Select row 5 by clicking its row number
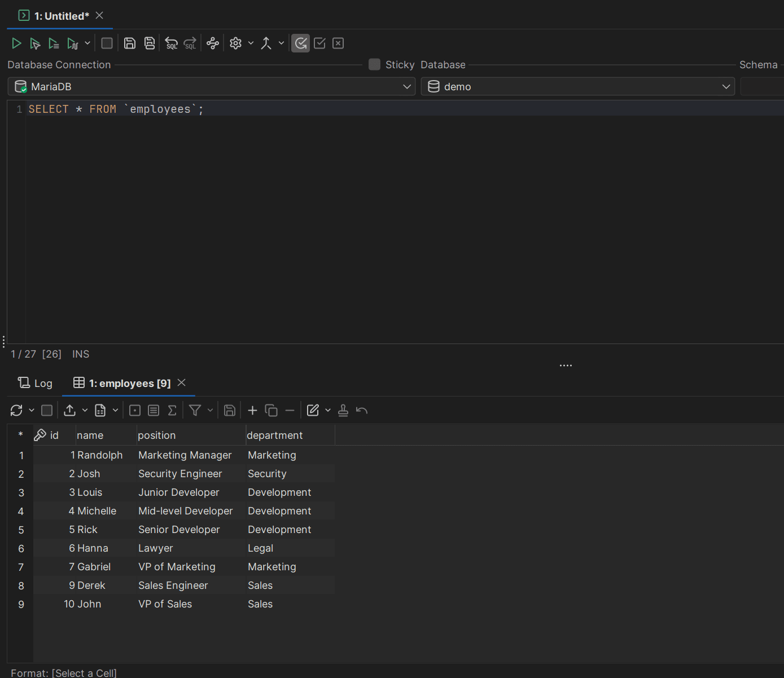The image size is (784, 678). click(21, 530)
